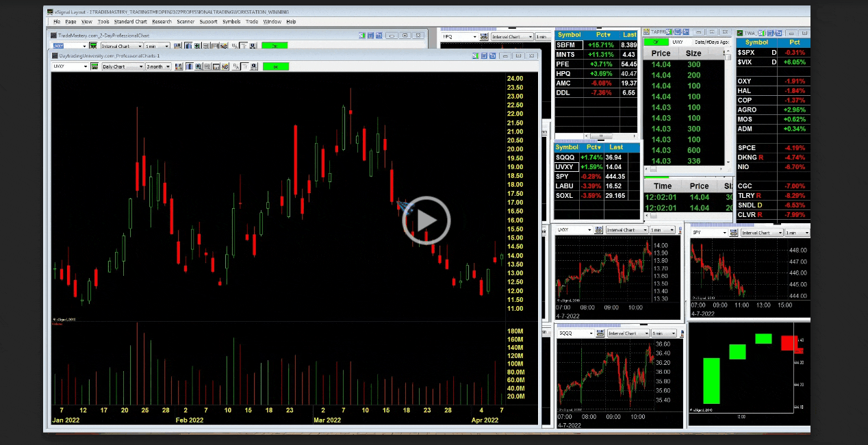Open the Symbols menu

[231, 22]
